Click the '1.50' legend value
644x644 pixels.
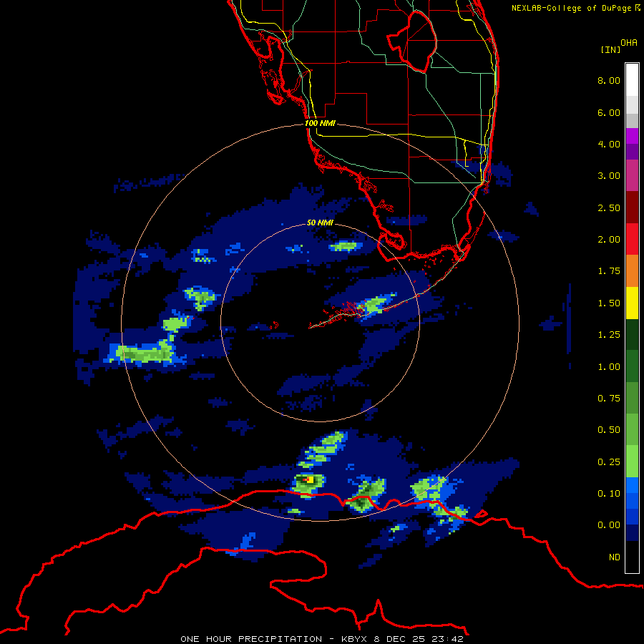609,303
